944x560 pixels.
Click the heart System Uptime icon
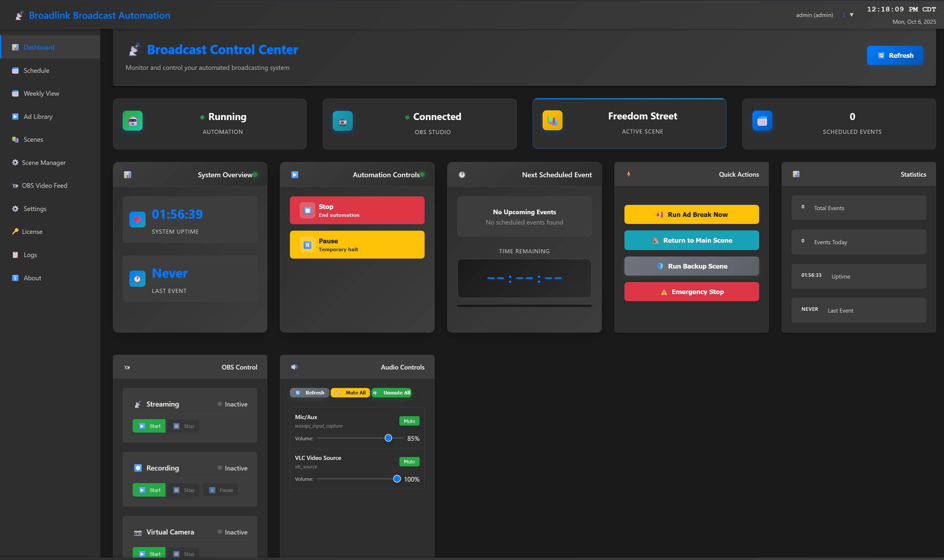pos(137,220)
